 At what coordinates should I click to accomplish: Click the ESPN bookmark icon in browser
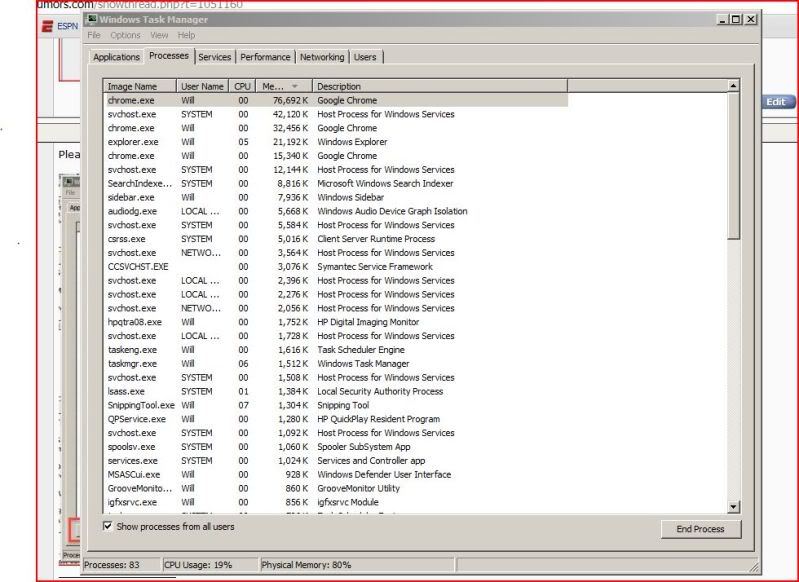[47, 26]
